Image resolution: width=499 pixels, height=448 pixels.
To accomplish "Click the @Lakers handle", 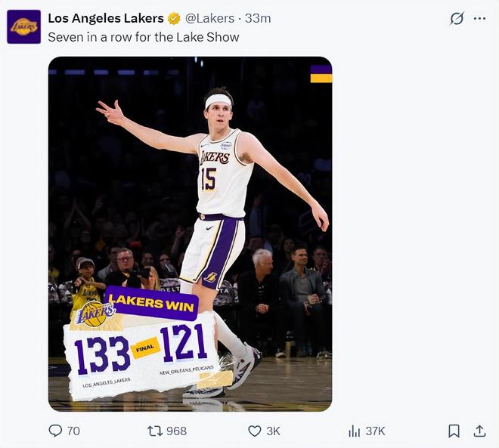I will click(x=209, y=18).
